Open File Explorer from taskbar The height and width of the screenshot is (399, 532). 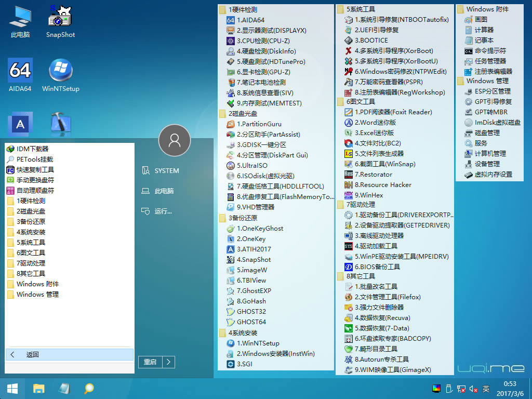tap(38, 389)
